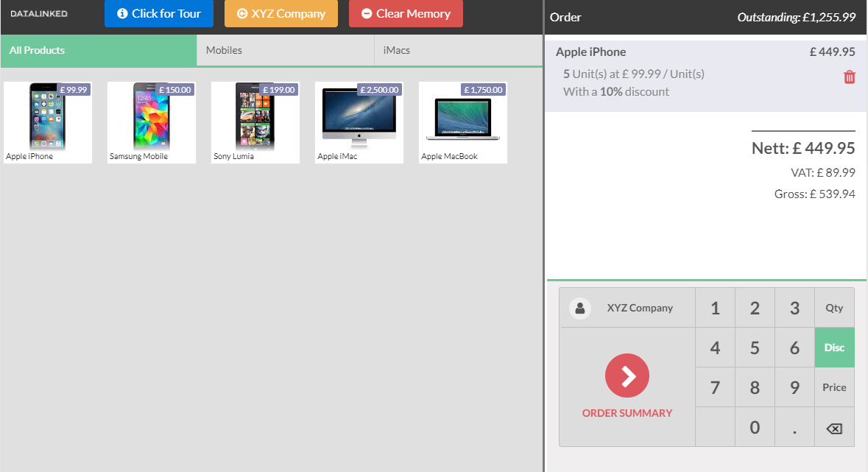Switch to the All Products tab
Screen dimensions: 868x472
point(99,50)
